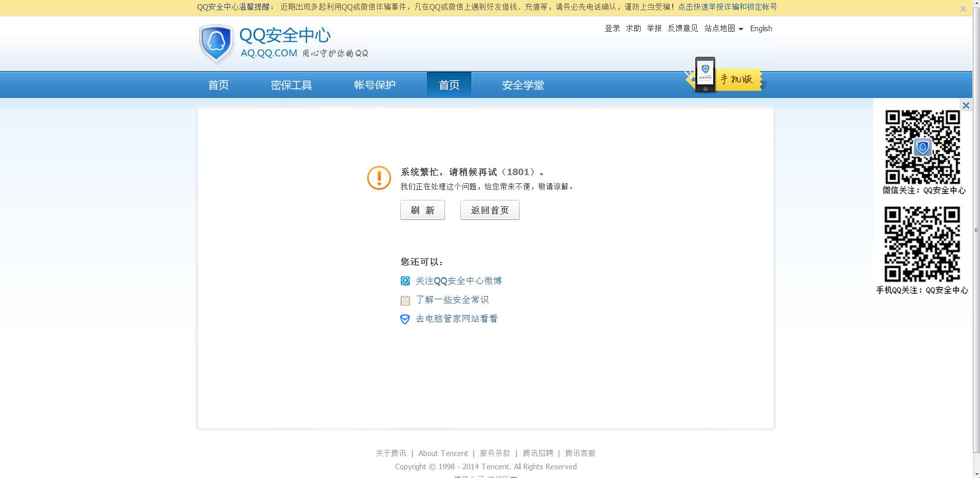This screenshot has width=980, height=478.
Task: Click the Weibo icon beside 关注QQ安全中心微博
Action: 405,280
